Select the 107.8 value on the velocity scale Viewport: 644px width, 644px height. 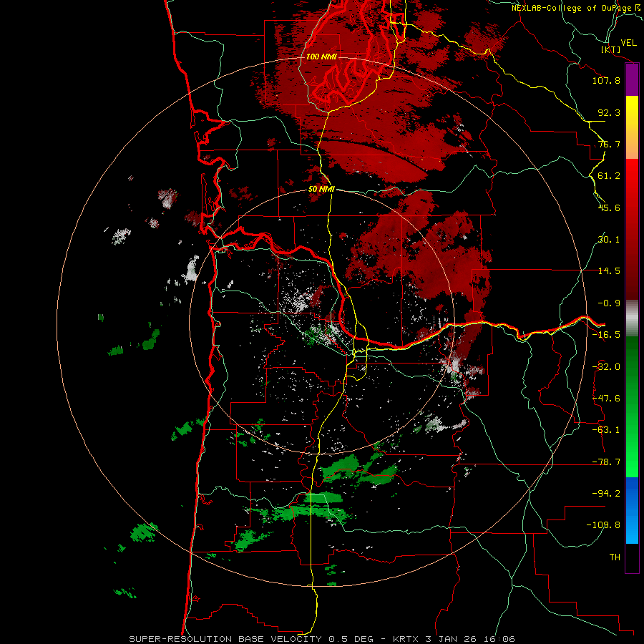tap(606, 80)
